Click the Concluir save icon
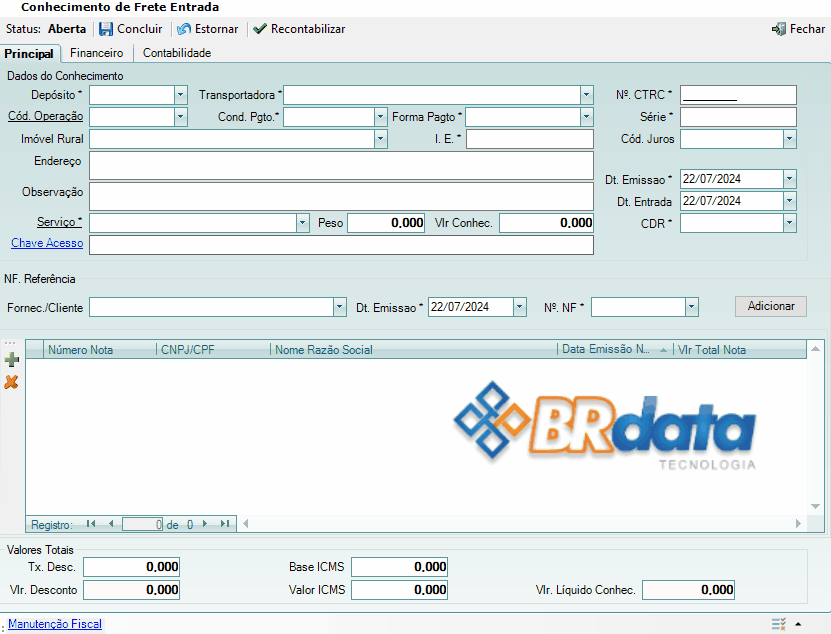This screenshot has height=634, width=831. pyautogui.click(x=106, y=29)
